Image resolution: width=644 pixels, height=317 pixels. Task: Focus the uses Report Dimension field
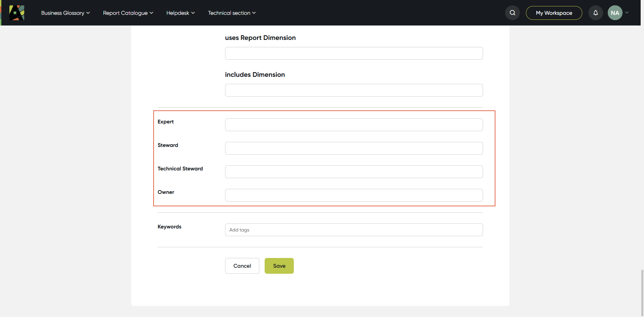click(354, 53)
